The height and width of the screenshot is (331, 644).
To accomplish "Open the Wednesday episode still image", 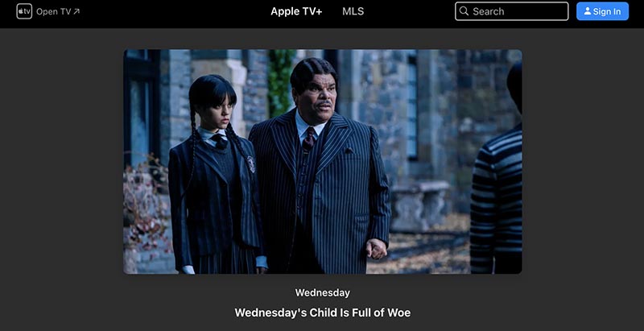I will point(323,161).
